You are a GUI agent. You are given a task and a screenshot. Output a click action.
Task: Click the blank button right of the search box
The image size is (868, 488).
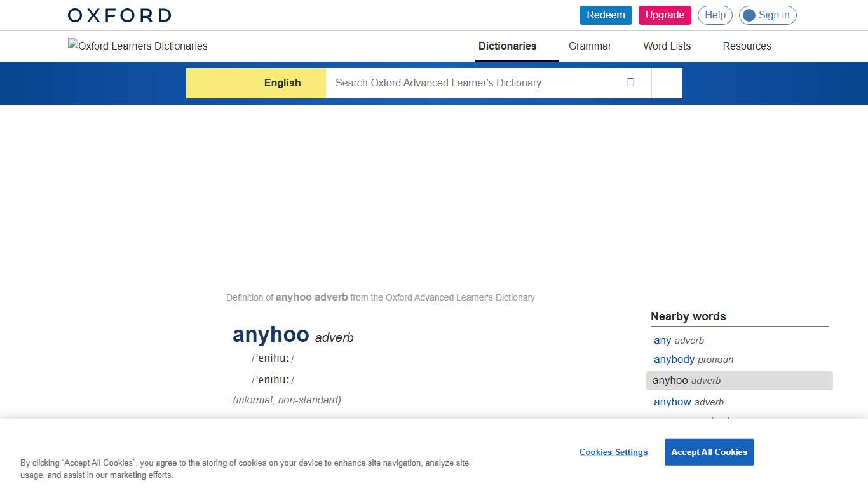(666, 83)
